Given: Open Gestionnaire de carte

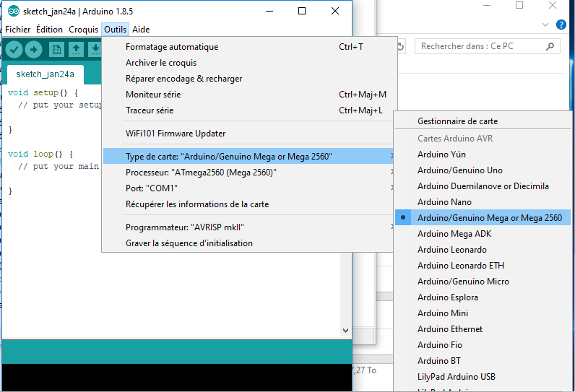Looking at the screenshot, I should (483, 121).
